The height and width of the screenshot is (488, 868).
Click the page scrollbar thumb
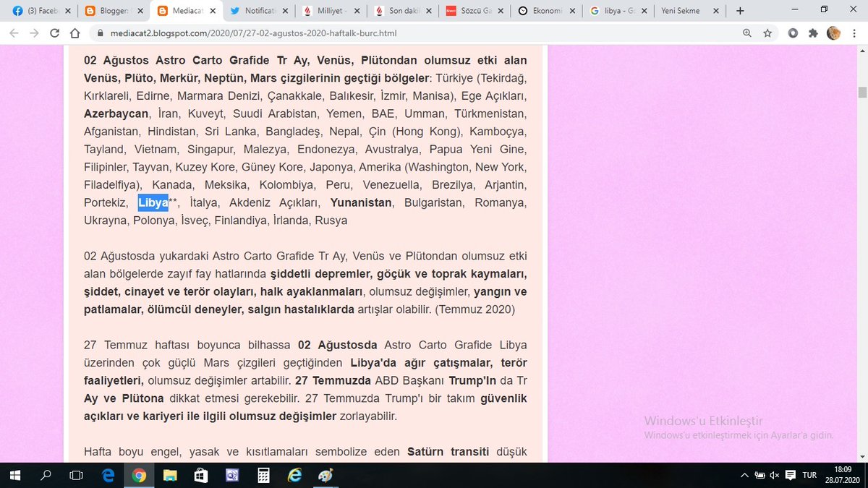862,92
